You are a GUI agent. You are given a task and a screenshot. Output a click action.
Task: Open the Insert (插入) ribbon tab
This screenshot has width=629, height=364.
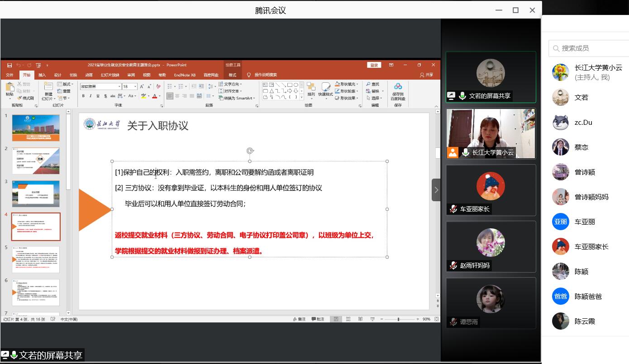pos(42,75)
